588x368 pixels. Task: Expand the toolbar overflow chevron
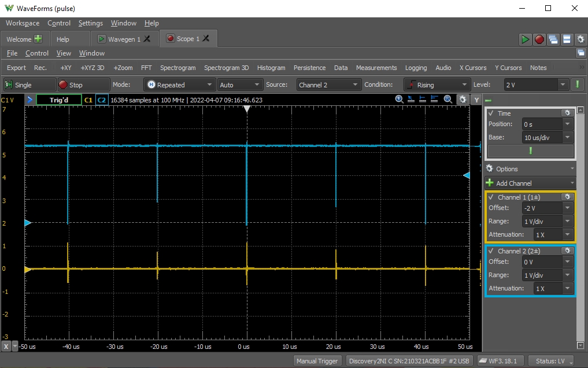coord(582,67)
